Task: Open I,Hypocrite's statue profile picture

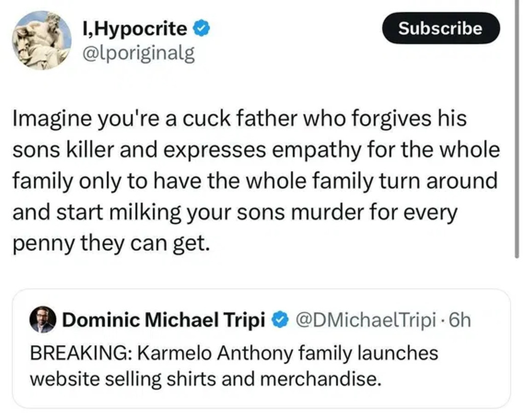Action: point(42,41)
